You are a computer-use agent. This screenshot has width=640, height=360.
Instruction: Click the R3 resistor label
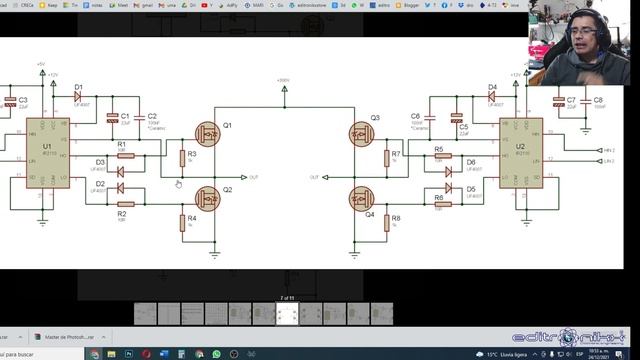[x=192, y=154]
